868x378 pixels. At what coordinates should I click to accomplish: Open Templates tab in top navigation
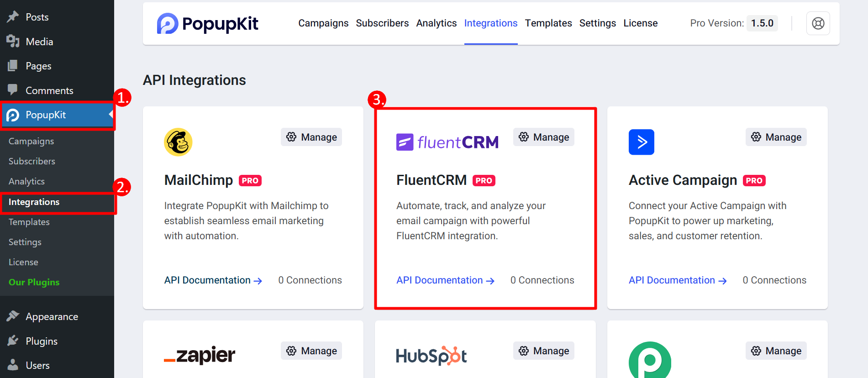click(548, 23)
